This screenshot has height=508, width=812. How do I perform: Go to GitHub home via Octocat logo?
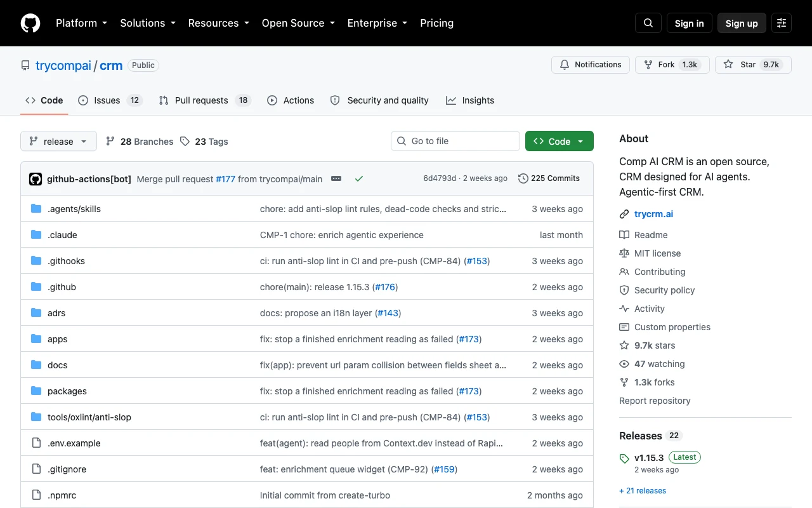[30, 23]
